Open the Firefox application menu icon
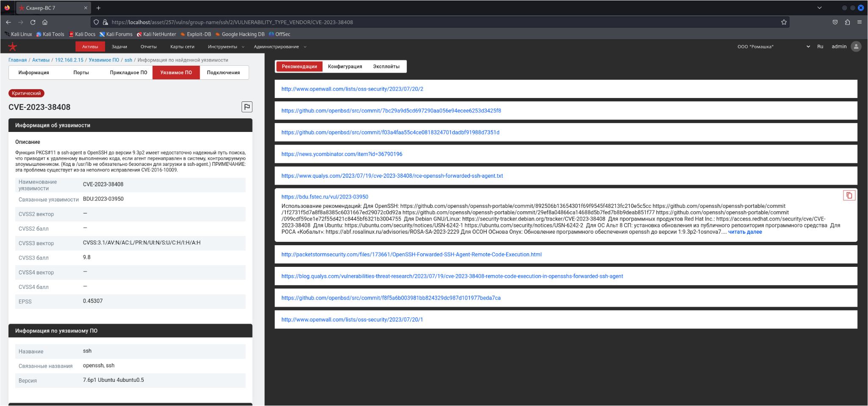This screenshot has width=868, height=406. pyautogui.click(x=860, y=22)
